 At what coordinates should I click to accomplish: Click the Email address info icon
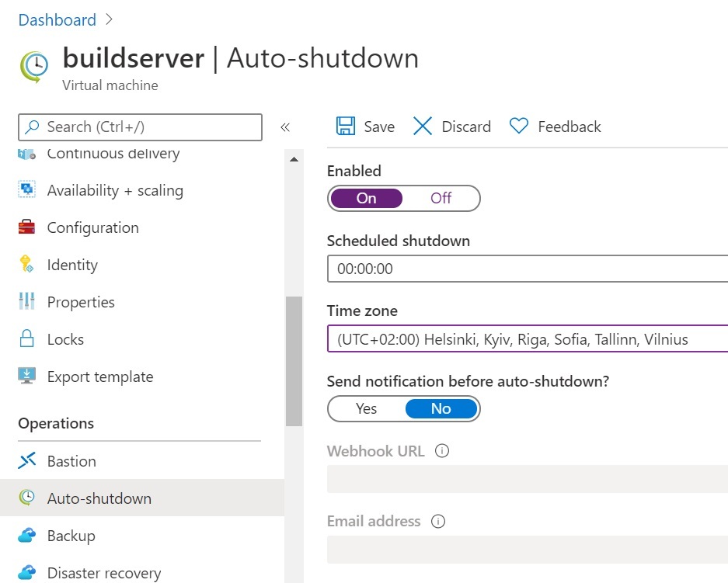coord(438,521)
